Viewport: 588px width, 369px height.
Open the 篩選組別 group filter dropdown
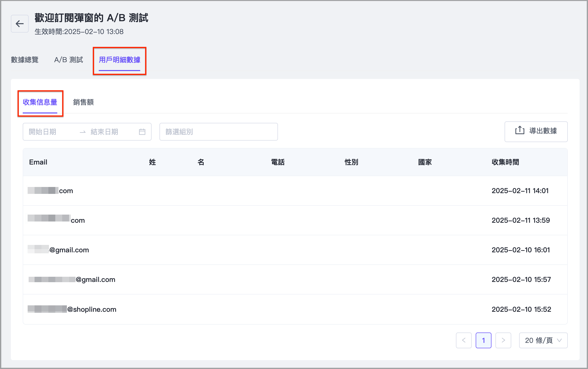pos(218,132)
